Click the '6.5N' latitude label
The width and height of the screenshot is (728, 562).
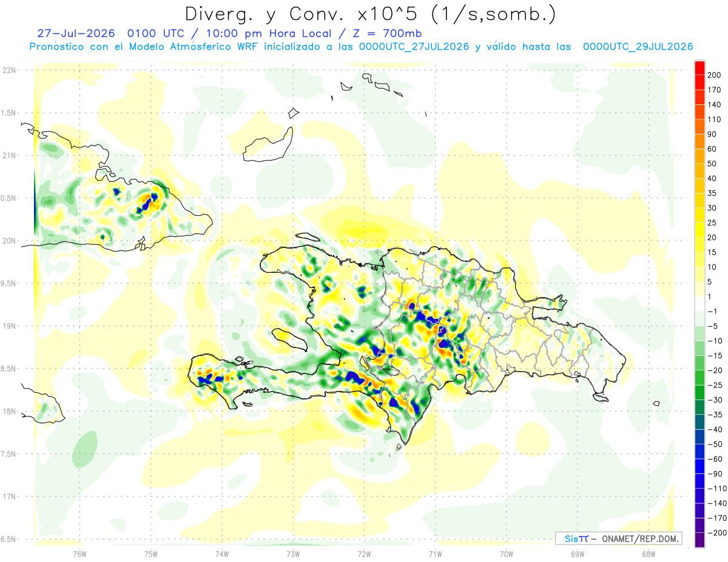click(9, 539)
